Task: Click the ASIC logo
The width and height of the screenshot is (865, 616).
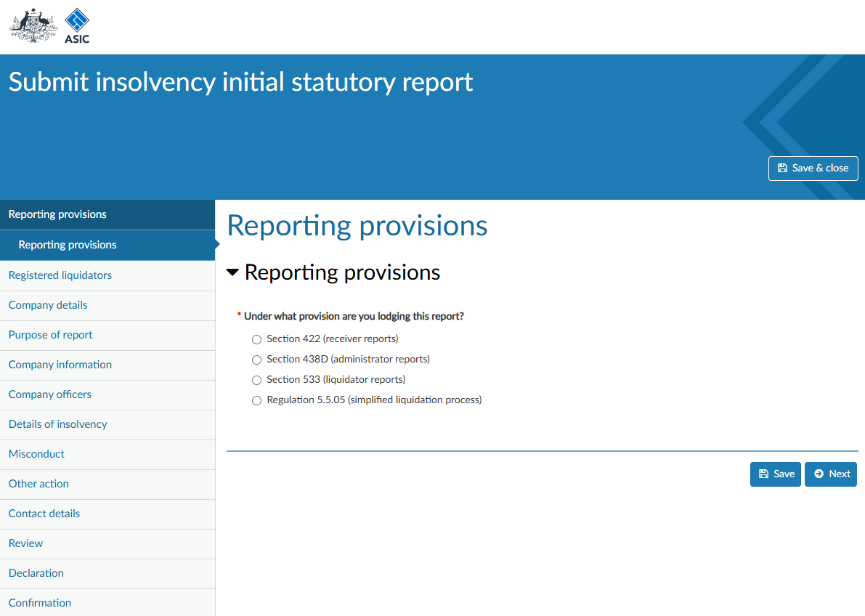Action: 77,26
